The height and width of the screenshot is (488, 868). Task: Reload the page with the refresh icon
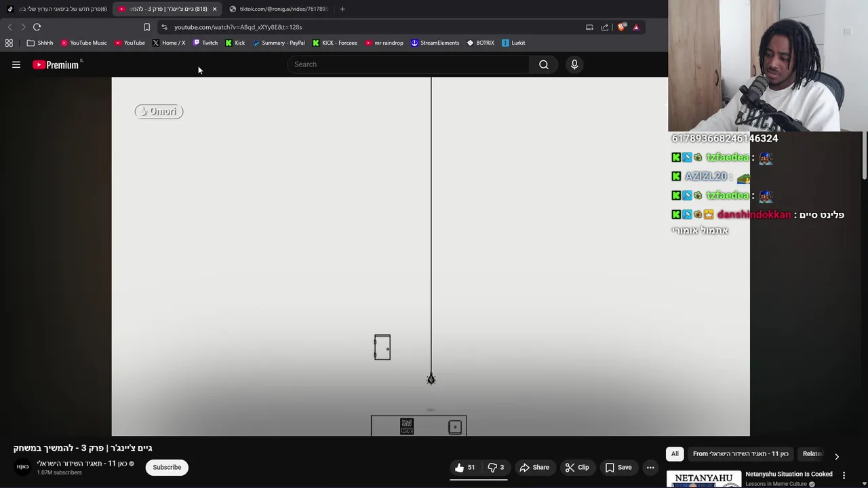37,27
